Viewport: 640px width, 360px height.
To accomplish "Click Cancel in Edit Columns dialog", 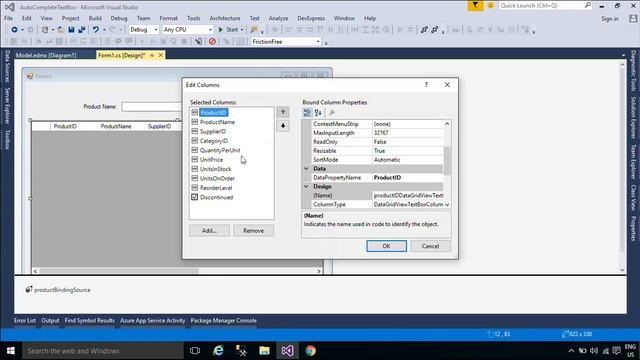I will click(431, 246).
